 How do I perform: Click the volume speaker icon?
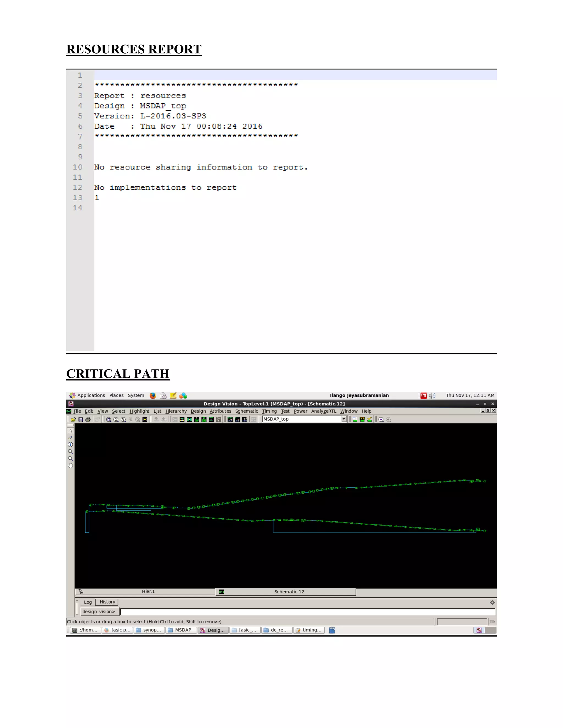(x=432, y=396)
